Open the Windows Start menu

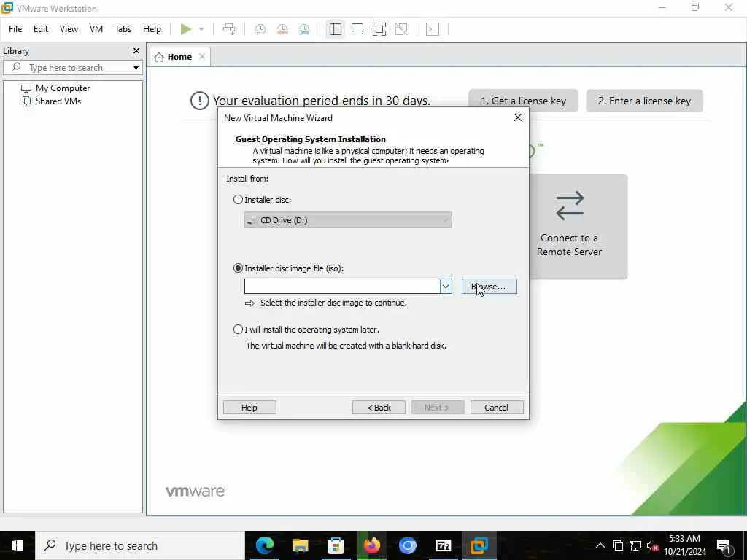pos(18,545)
